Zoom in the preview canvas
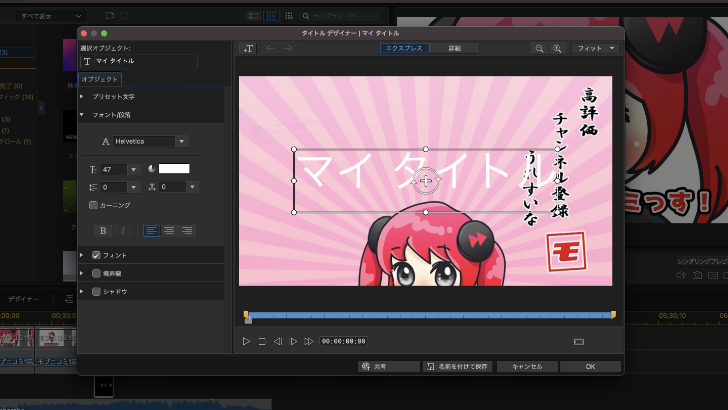 tap(557, 48)
